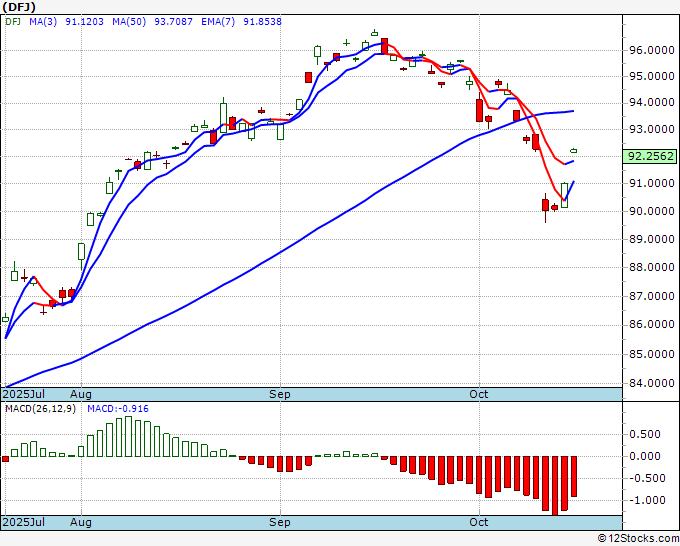This screenshot has width=680, height=546.
Task: Select Aug on the MACD panel time axis
Action: (x=81, y=522)
